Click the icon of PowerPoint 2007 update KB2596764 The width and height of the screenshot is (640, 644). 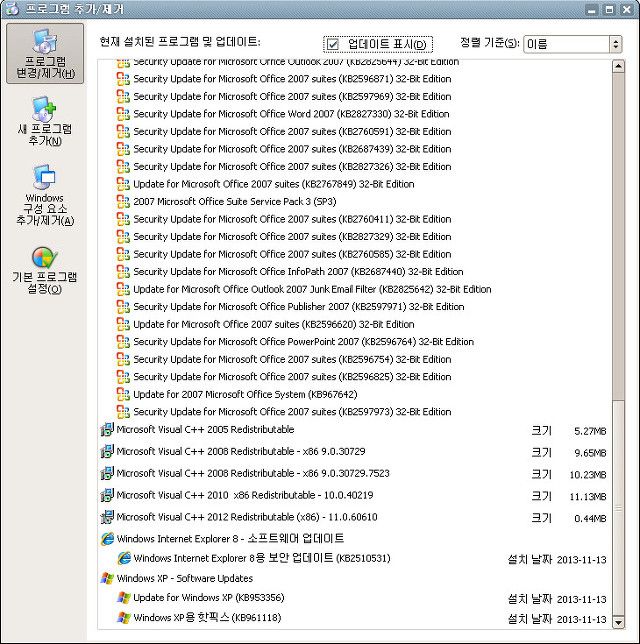[123, 342]
